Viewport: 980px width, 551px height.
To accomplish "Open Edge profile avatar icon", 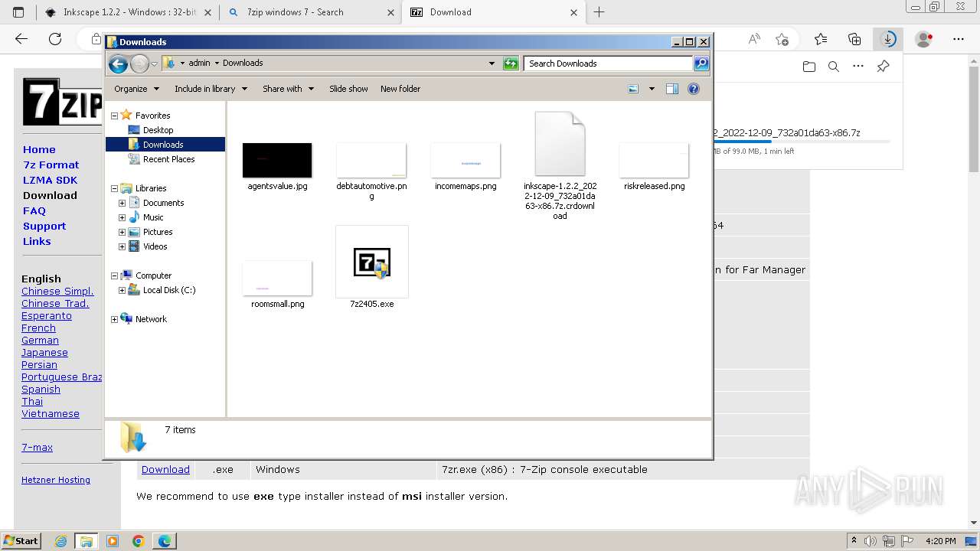I will pos(924,39).
